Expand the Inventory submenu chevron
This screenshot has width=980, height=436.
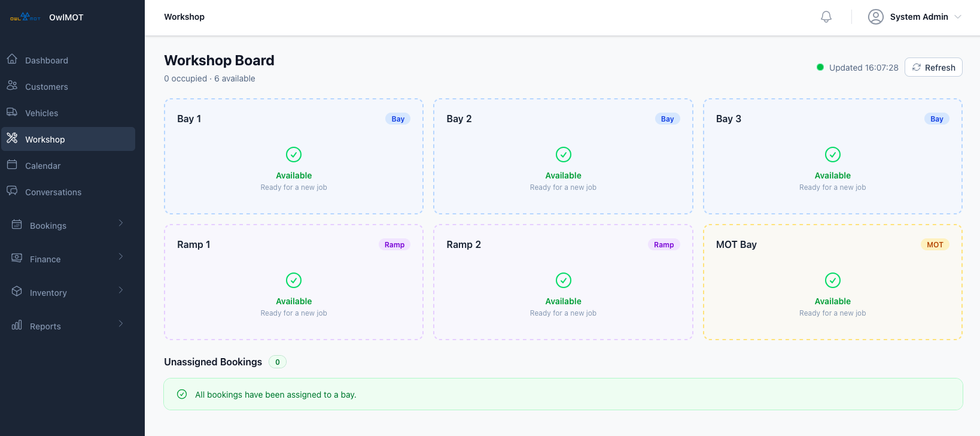coord(121,290)
